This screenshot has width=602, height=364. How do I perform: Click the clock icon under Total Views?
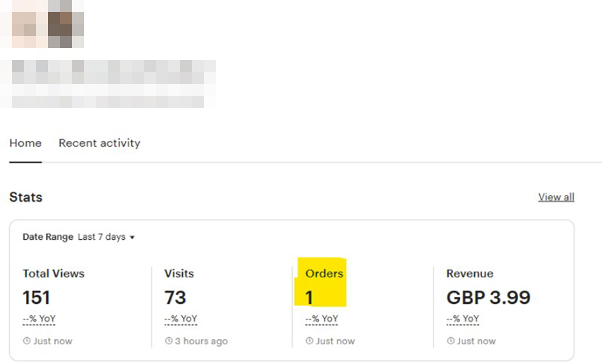coord(27,341)
